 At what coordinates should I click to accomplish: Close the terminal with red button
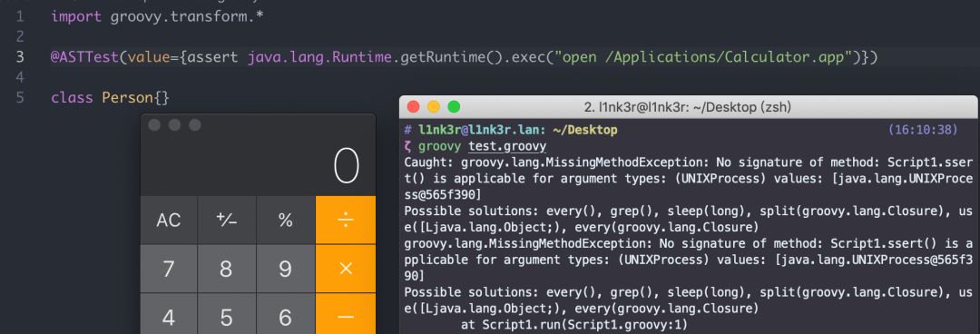tap(413, 107)
